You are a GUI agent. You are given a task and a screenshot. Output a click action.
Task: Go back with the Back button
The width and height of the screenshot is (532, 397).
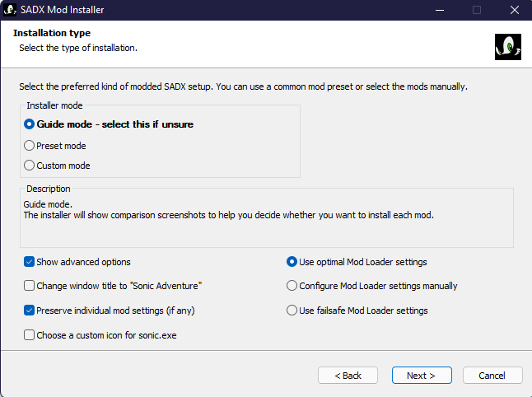tap(348, 376)
